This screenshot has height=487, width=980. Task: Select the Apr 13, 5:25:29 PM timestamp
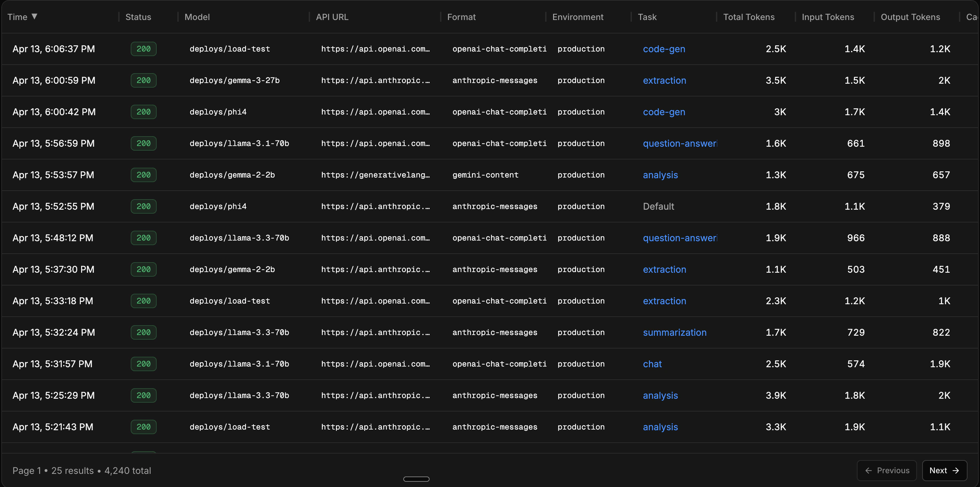(x=54, y=395)
